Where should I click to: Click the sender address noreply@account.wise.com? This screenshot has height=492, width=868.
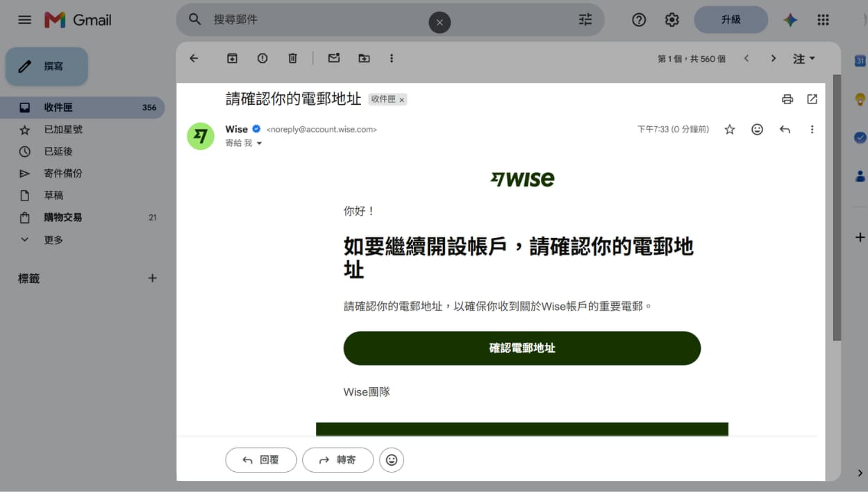(x=322, y=129)
